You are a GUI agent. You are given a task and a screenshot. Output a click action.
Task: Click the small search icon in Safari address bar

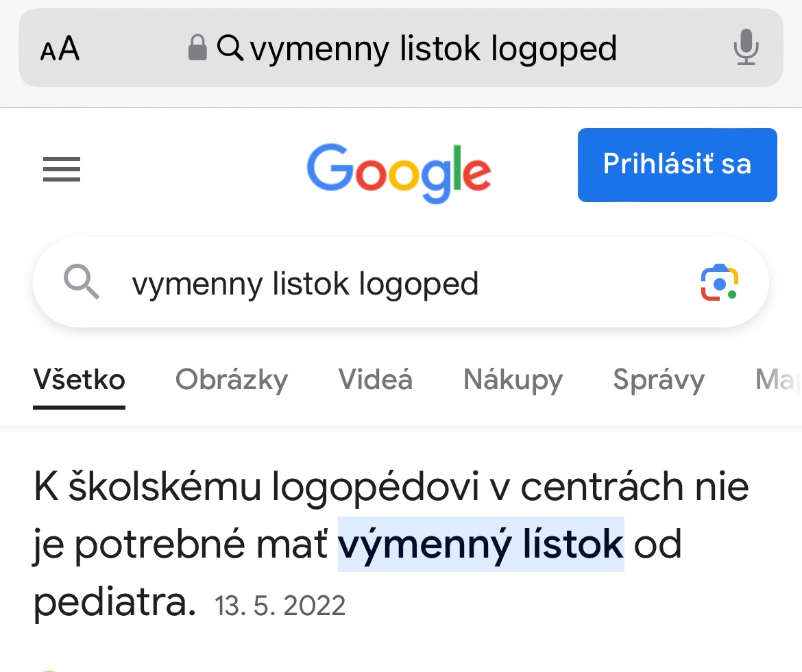[230, 48]
